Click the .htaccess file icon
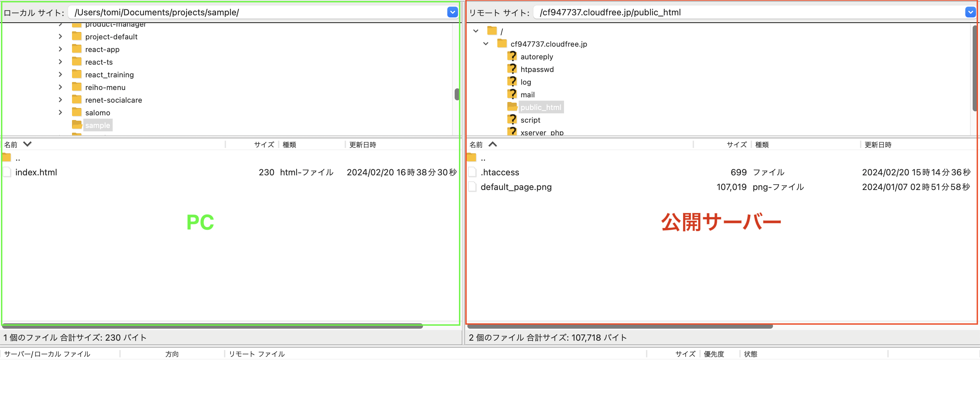The width and height of the screenshot is (980, 400). tap(472, 172)
